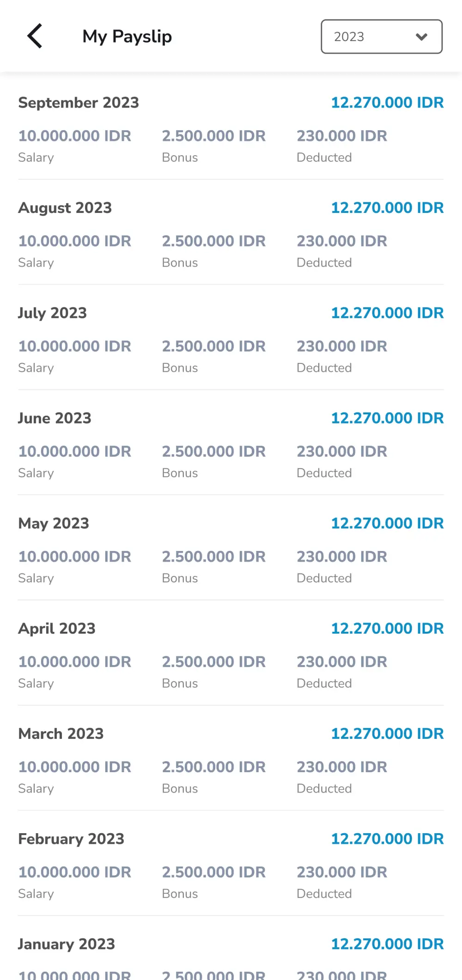Tap the May 2023 deducted amount
This screenshot has width=462, height=980.
tap(342, 557)
